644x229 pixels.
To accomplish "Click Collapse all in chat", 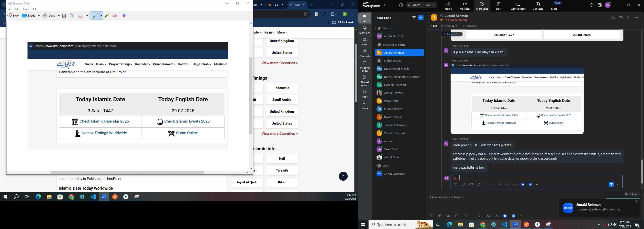I will (x=452, y=34).
